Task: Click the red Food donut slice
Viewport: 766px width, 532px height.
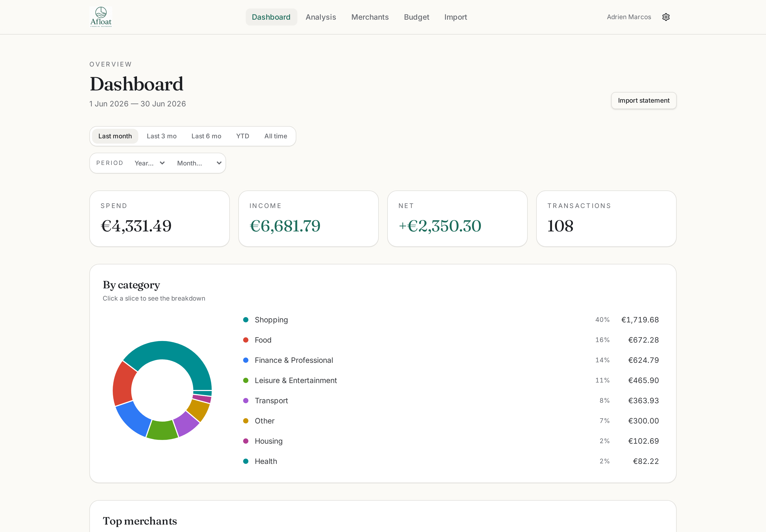Action: [x=124, y=384]
